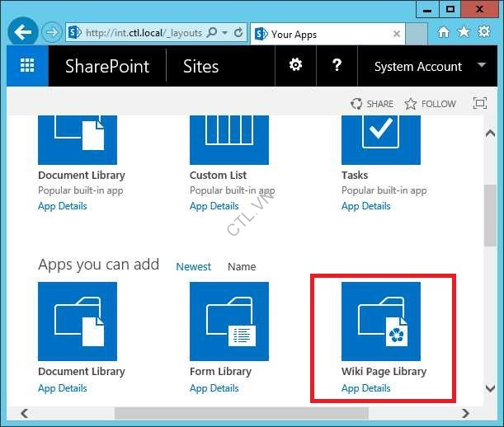Open the Help question mark icon
Image resolution: width=504 pixels, height=427 pixels.
tap(337, 66)
